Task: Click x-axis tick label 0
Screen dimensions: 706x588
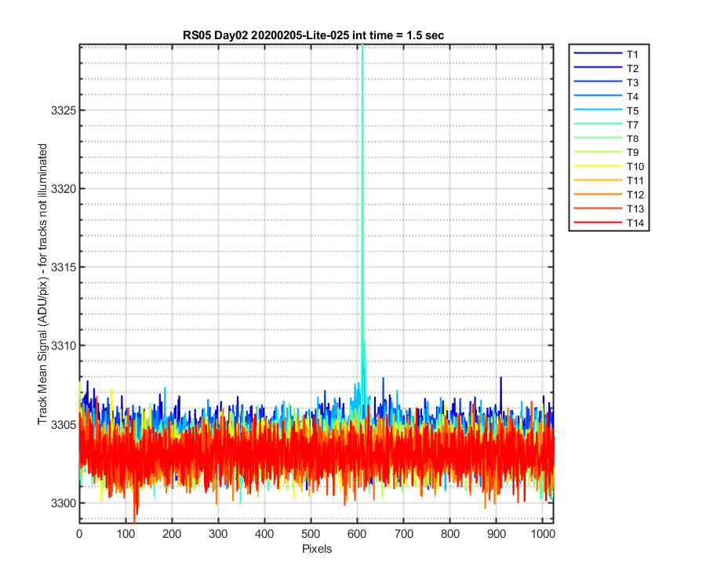Action: click(x=79, y=534)
